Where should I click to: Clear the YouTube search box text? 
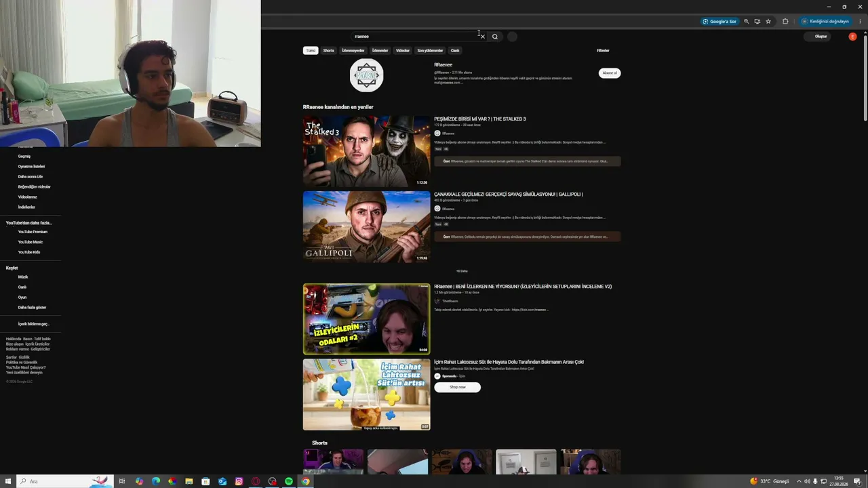click(482, 37)
